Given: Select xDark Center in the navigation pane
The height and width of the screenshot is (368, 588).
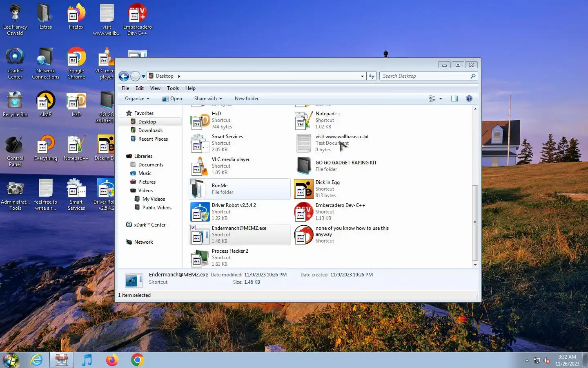Looking at the screenshot, I should [x=149, y=225].
